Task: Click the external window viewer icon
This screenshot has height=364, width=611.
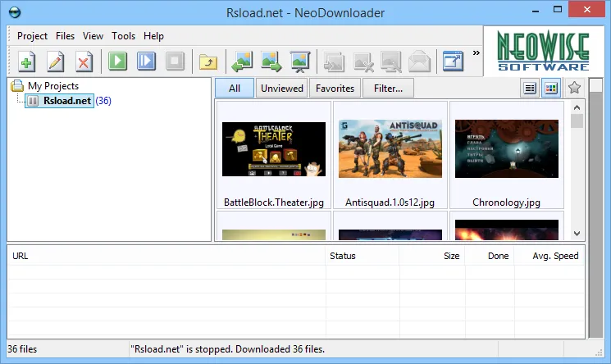Action: (453, 61)
